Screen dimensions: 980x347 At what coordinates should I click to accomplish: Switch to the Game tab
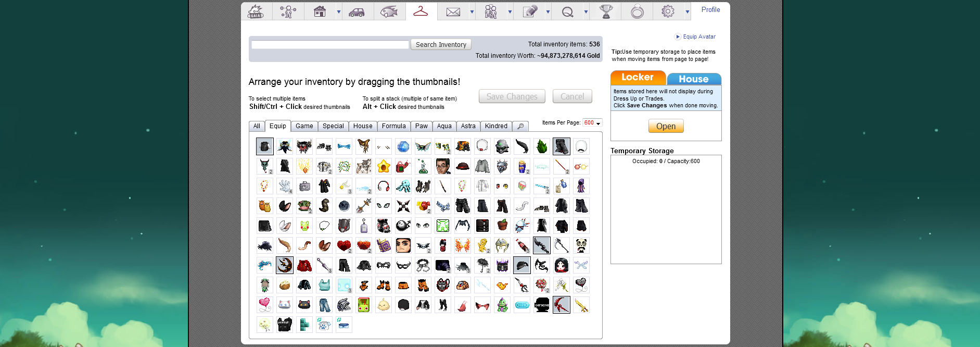(x=304, y=126)
